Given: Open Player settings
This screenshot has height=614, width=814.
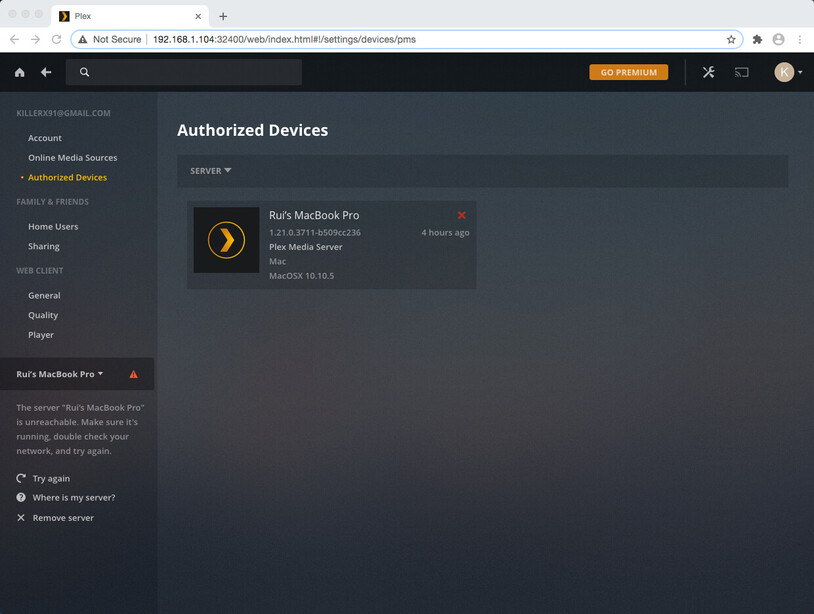Looking at the screenshot, I should (x=41, y=335).
